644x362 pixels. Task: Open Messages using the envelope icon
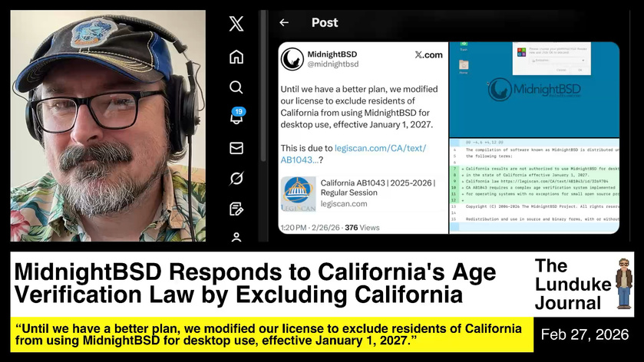click(x=236, y=148)
